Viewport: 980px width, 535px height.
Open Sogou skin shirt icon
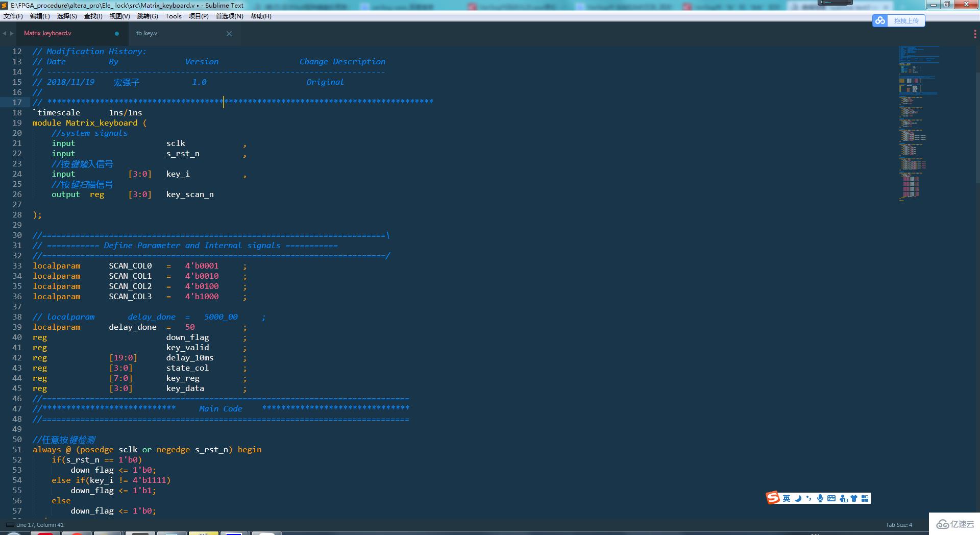click(x=854, y=498)
